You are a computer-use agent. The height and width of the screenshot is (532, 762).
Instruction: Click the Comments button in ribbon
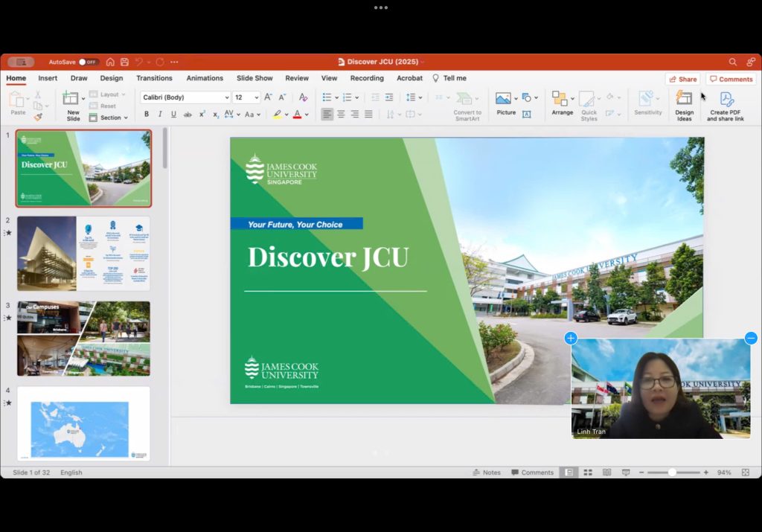click(x=731, y=79)
